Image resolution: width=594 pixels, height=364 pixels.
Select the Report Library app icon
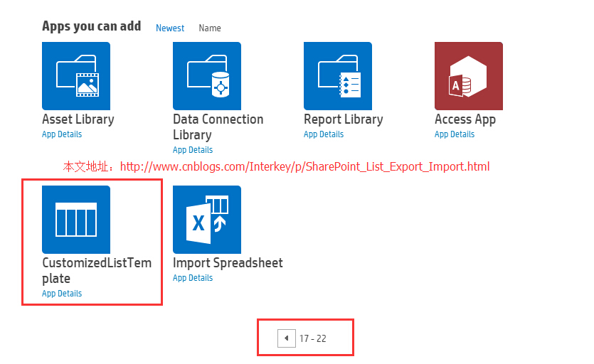[338, 76]
